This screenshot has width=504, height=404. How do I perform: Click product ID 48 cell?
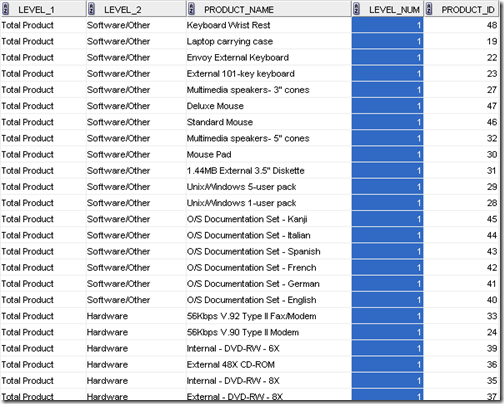point(461,25)
